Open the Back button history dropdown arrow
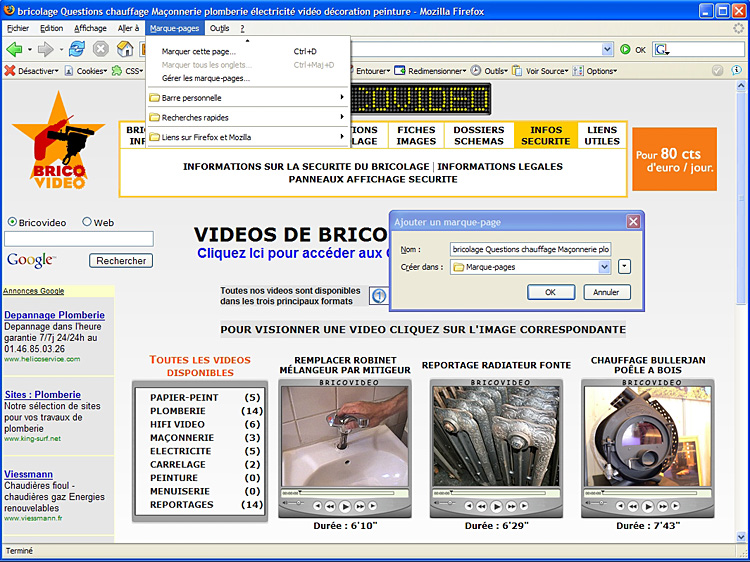750x562 pixels. [30, 49]
